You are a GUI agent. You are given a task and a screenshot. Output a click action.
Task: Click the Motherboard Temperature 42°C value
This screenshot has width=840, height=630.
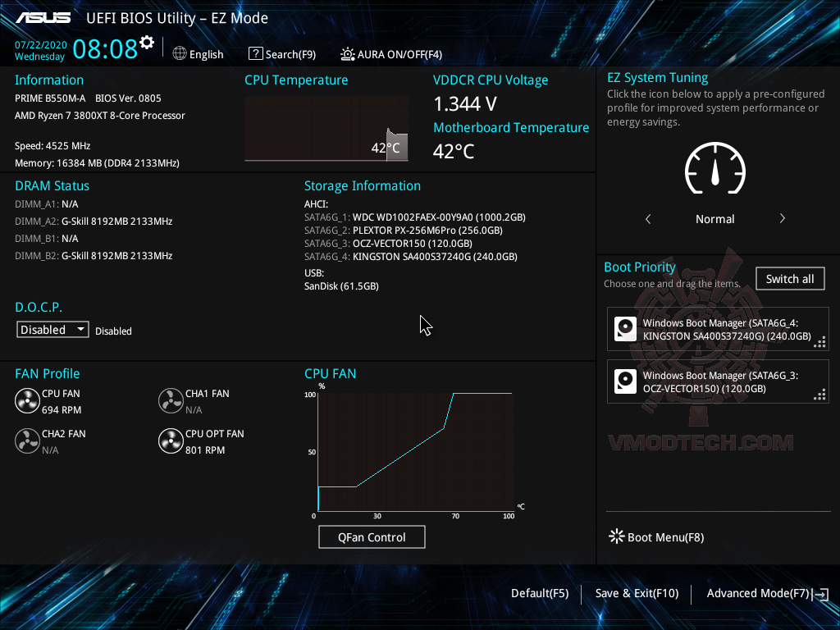[454, 152]
